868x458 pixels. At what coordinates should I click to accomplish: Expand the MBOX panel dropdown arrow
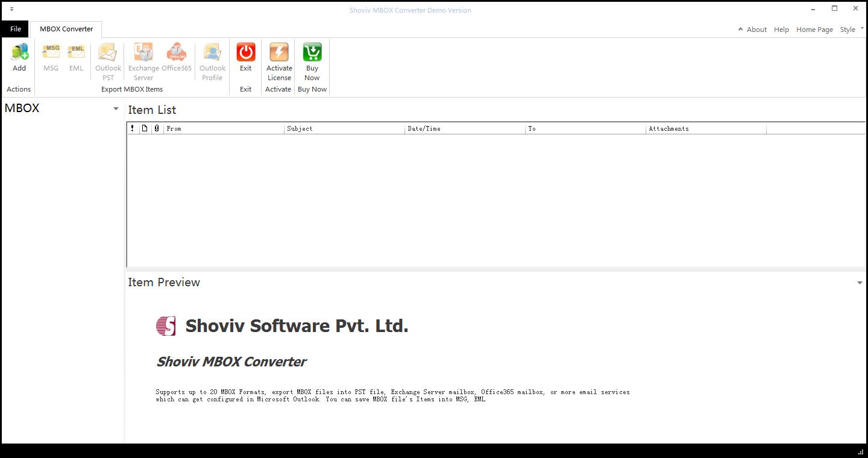[116, 108]
